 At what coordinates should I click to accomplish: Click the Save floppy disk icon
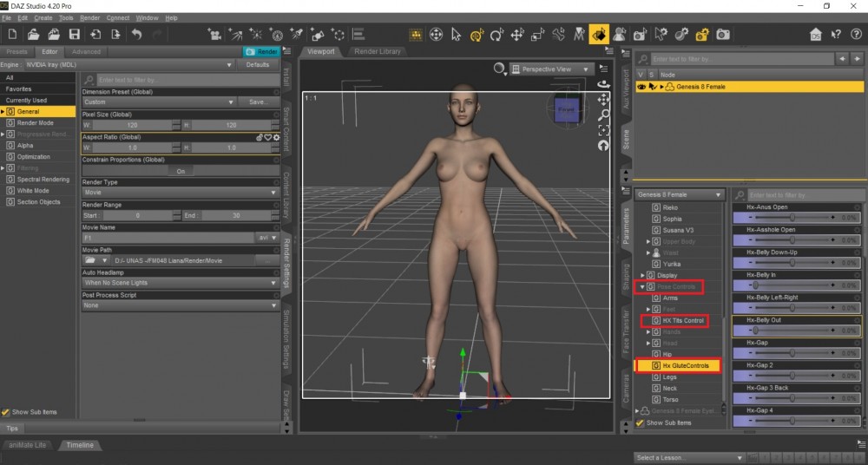coord(74,35)
